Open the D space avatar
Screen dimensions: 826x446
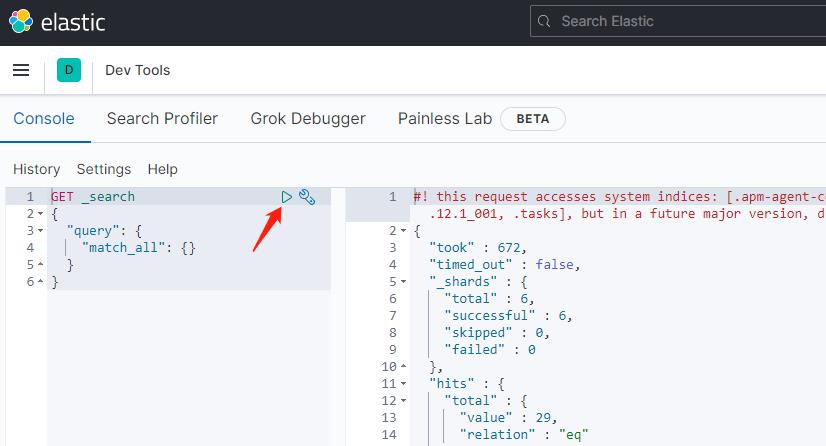click(x=69, y=70)
